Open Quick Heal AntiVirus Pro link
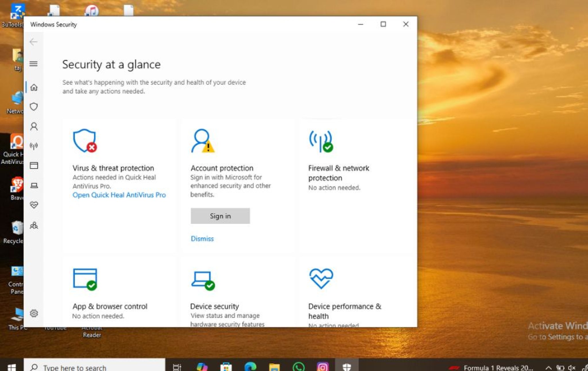This screenshot has height=371, width=588. [x=119, y=195]
